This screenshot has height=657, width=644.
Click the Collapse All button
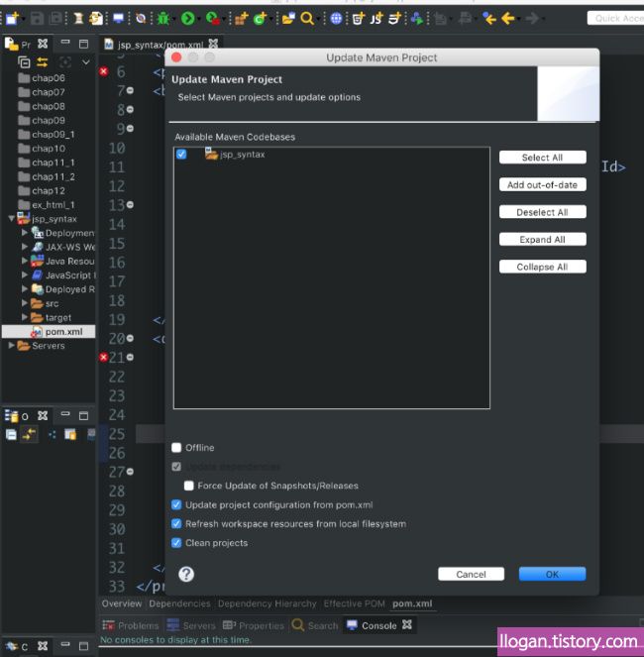point(542,267)
